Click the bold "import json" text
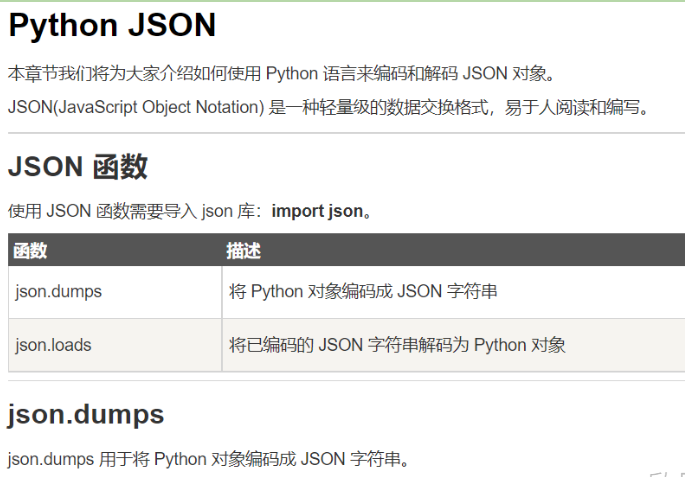Image resolution: width=685 pixels, height=477 pixels. tap(317, 211)
